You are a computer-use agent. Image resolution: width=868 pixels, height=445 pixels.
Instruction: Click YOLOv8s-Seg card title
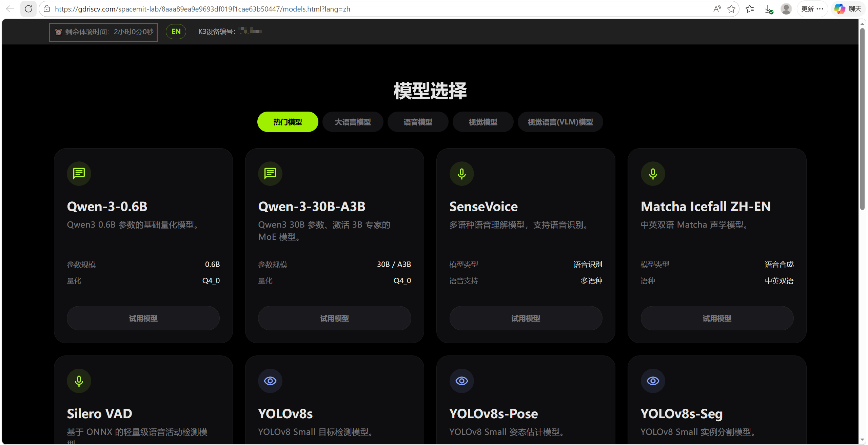(682, 414)
